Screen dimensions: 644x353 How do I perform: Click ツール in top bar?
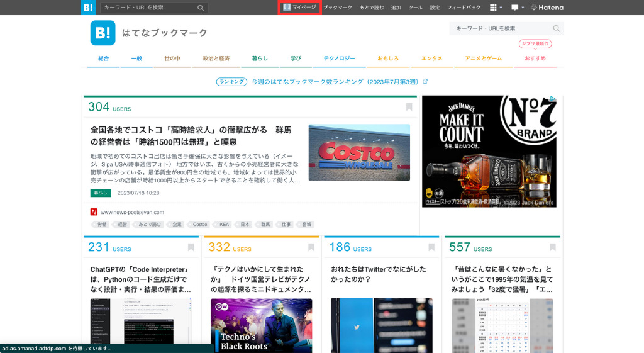pyautogui.click(x=415, y=8)
